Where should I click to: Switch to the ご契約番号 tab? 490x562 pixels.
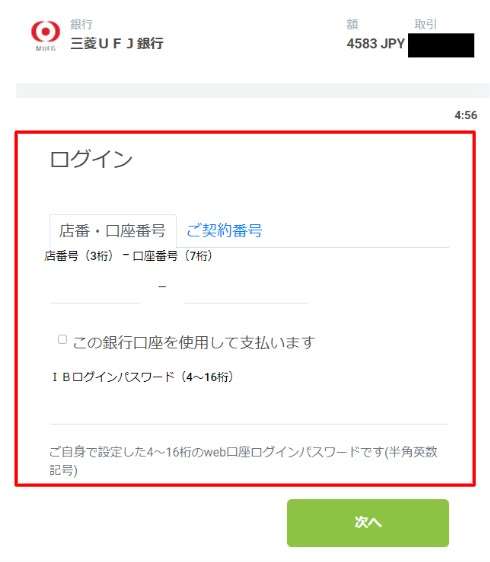(x=224, y=230)
